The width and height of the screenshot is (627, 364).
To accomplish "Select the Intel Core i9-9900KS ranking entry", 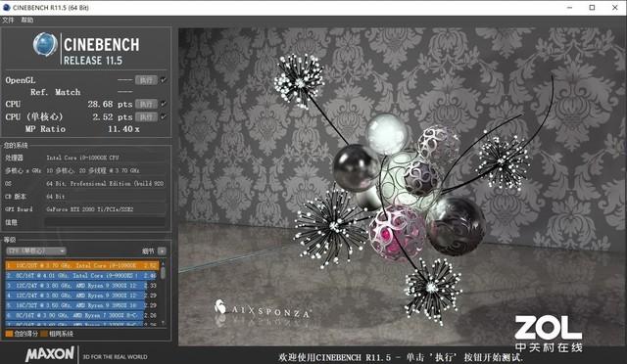I will coord(81,275).
